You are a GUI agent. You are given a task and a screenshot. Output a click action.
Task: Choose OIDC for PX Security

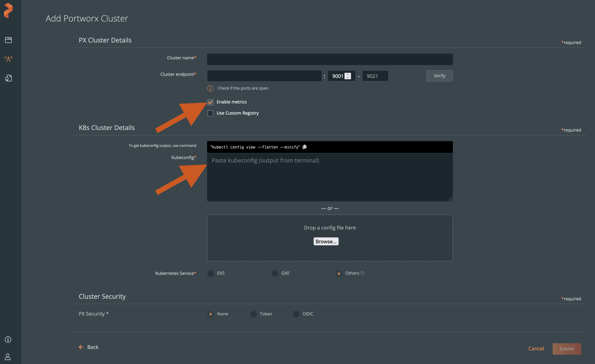[x=296, y=314]
